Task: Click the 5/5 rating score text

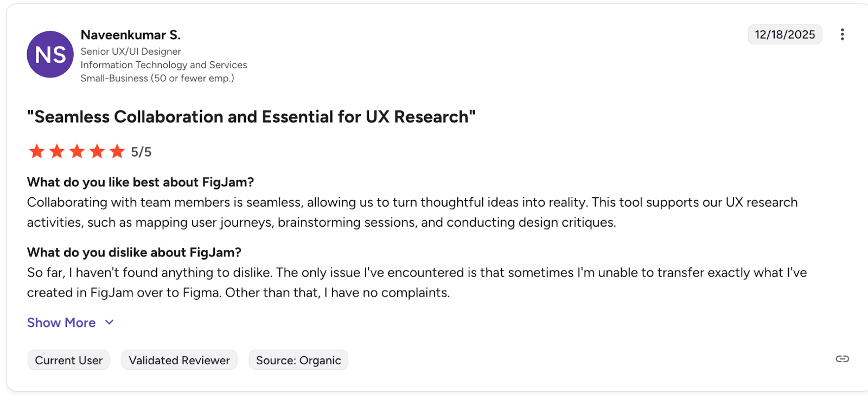Action: (x=141, y=152)
